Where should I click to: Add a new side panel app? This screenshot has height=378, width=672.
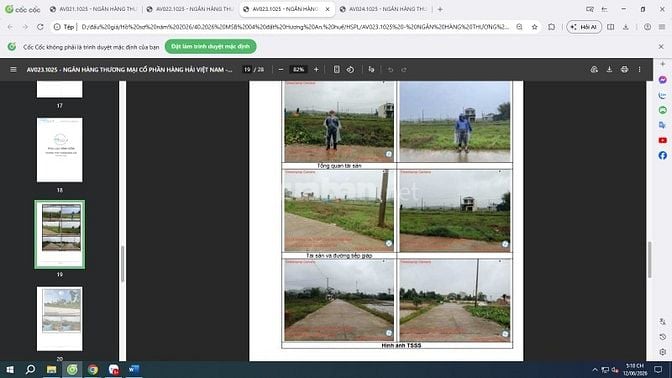pyautogui.click(x=663, y=64)
